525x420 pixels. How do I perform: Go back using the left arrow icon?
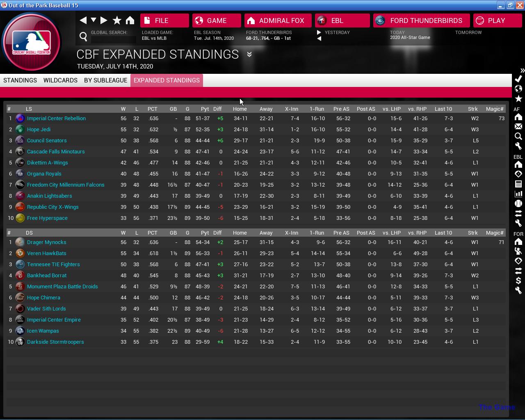pos(83,21)
